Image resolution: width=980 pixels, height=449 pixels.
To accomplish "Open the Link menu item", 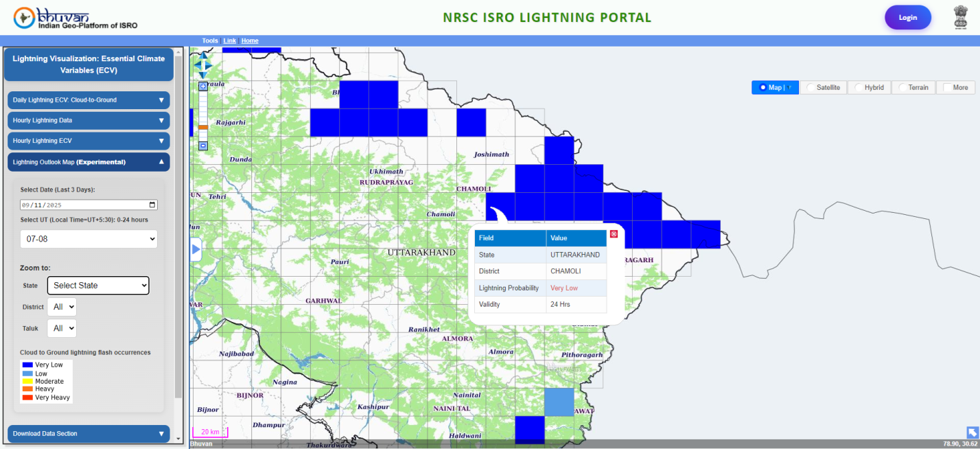I will click(x=230, y=41).
